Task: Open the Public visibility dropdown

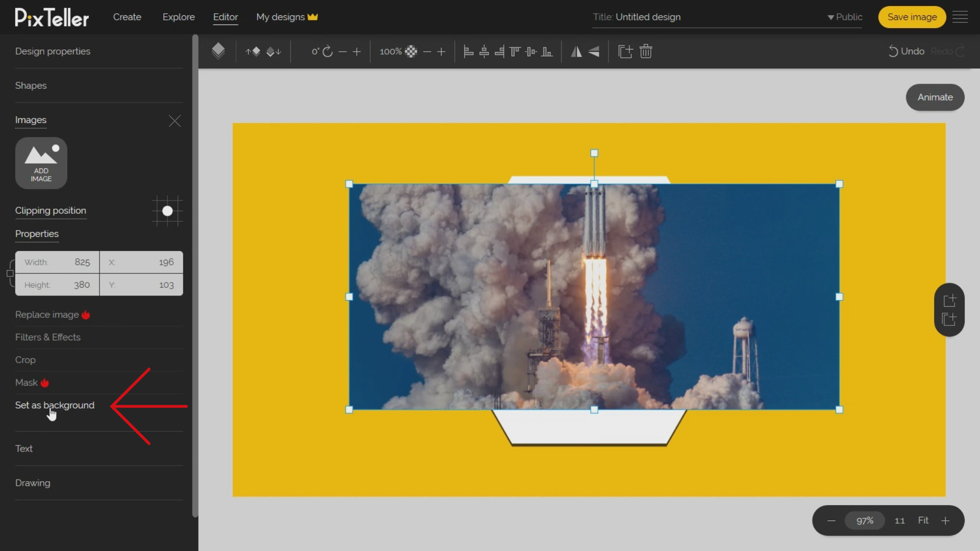Action: click(x=845, y=17)
